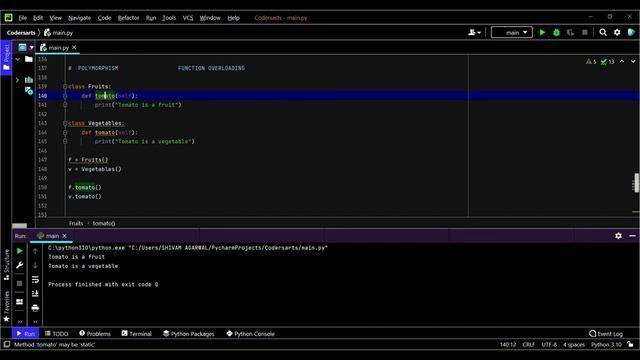Open the Tools menu
The image size is (640, 360).
pos(169,18)
